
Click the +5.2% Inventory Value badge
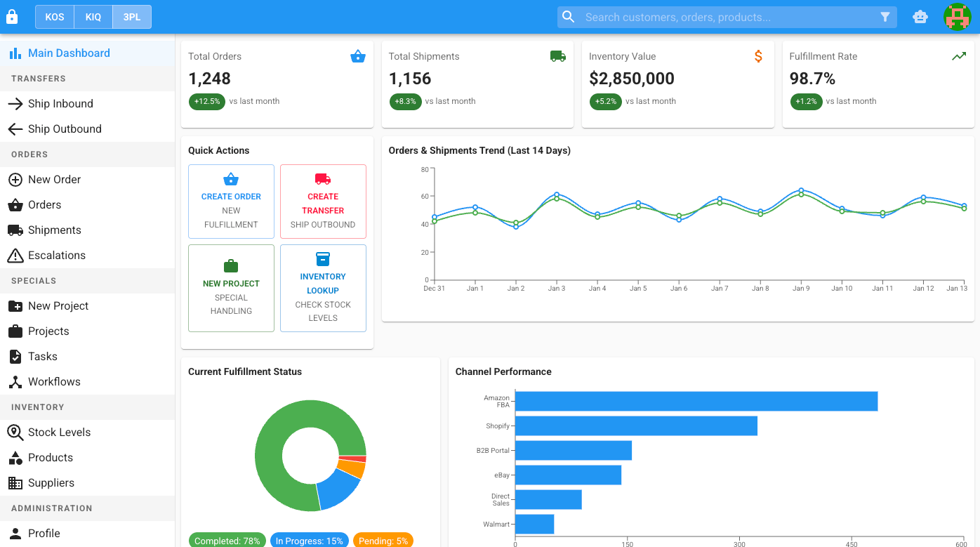605,101
